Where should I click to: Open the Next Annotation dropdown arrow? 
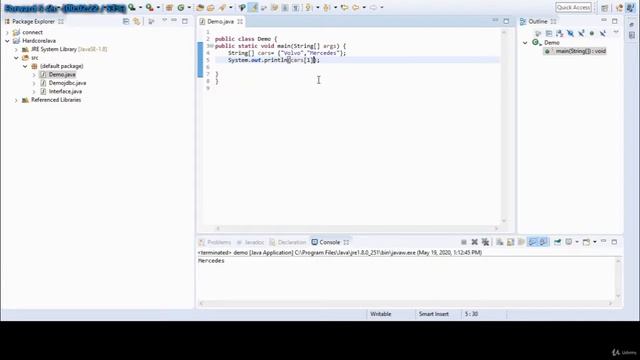[318, 7]
